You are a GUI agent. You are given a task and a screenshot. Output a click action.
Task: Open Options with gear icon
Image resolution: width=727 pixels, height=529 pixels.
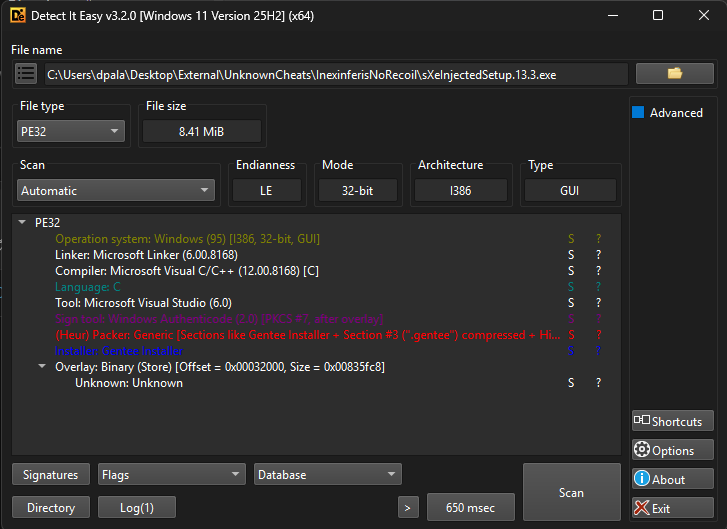[x=673, y=450]
